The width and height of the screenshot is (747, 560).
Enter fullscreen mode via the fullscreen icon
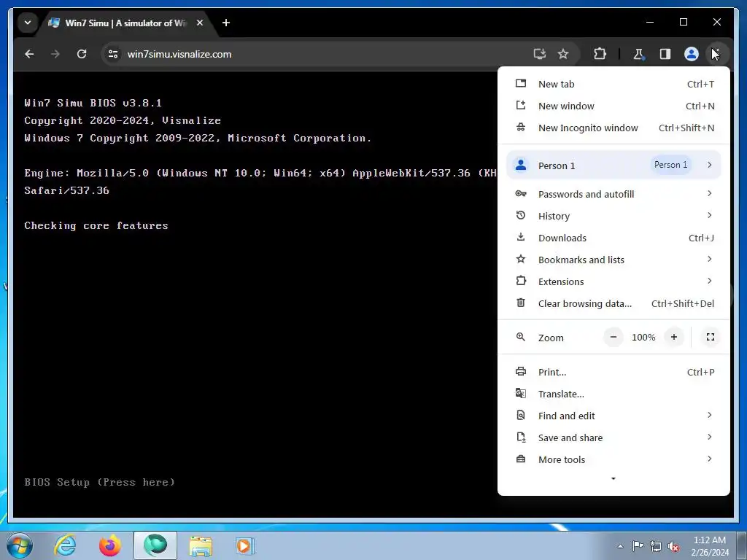pos(710,337)
